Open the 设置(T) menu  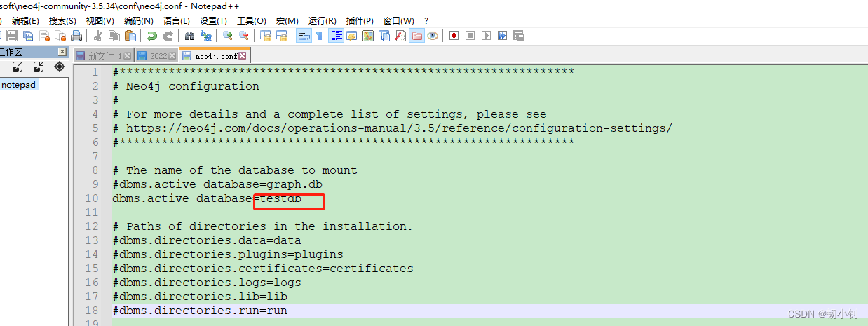coord(213,21)
